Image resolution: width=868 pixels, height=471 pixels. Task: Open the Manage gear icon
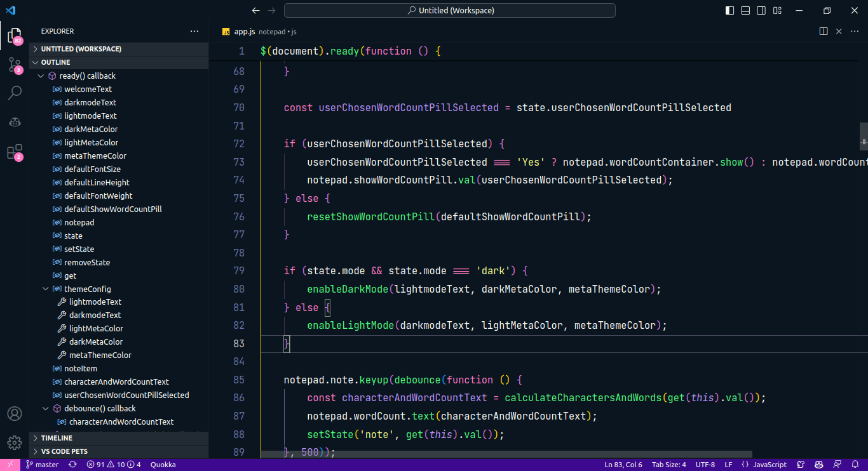[14, 442]
